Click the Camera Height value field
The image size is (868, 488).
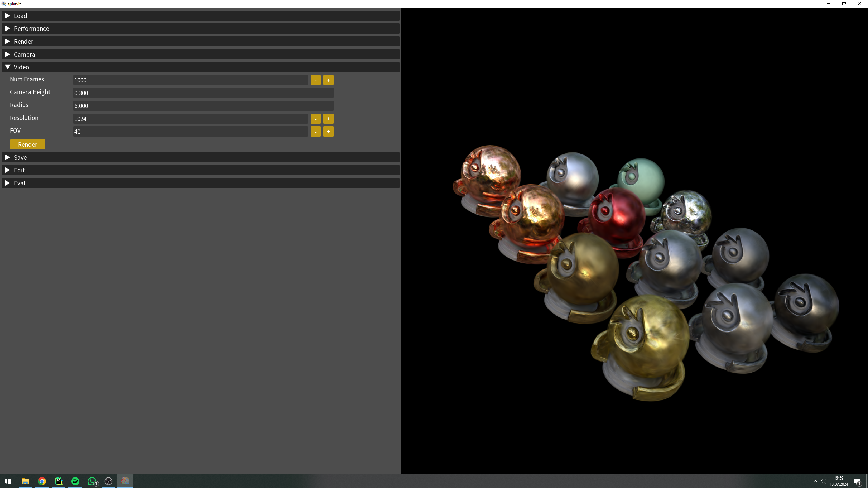coord(203,93)
